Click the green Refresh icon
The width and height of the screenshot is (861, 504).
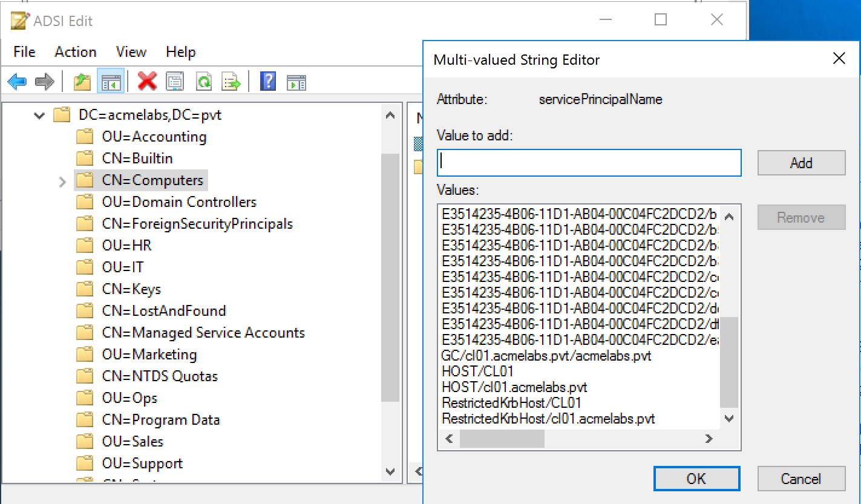[x=204, y=81]
